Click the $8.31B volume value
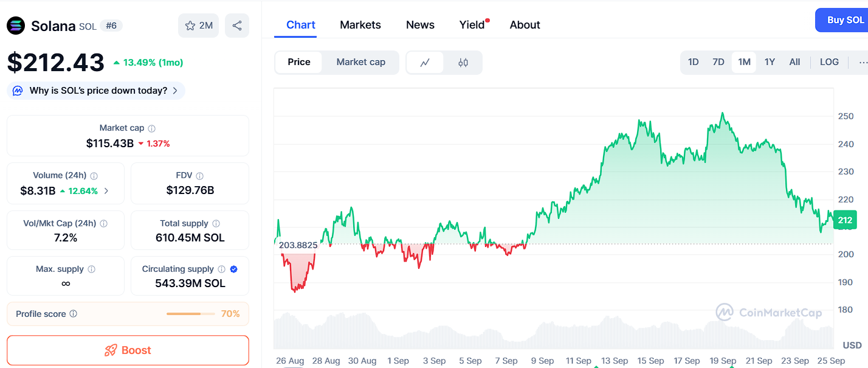This screenshot has width=868, height=368. pos(38,191)
